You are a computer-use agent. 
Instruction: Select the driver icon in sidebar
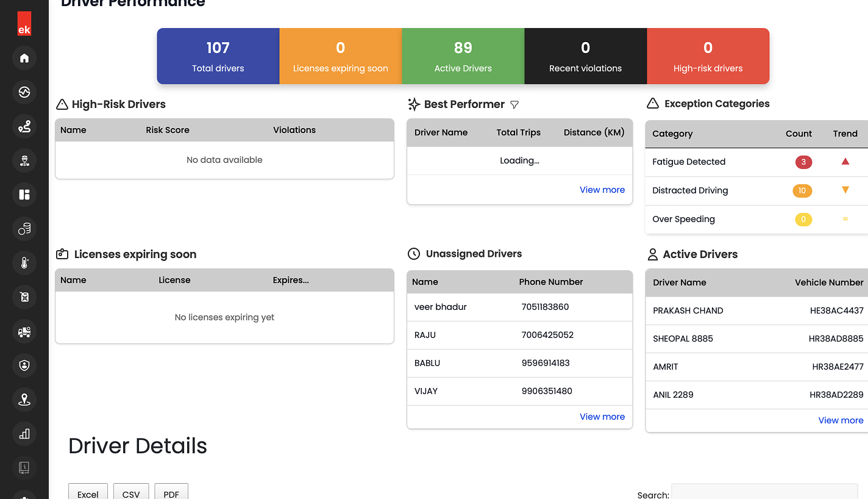24,160
